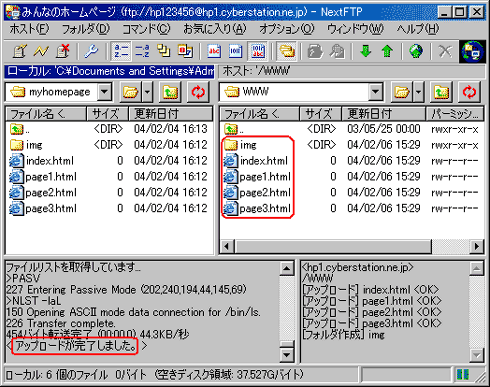Toggle the detailed list view button

pos(142,51)
